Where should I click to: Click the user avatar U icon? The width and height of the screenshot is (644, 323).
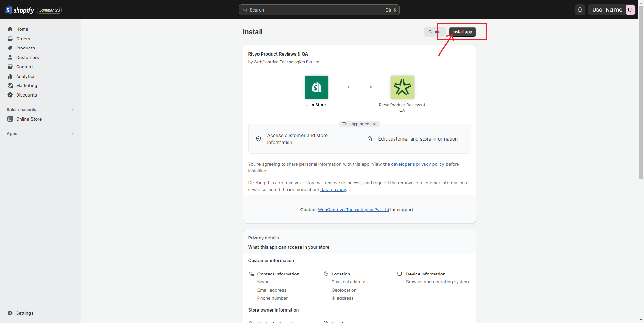coord(630,10)
